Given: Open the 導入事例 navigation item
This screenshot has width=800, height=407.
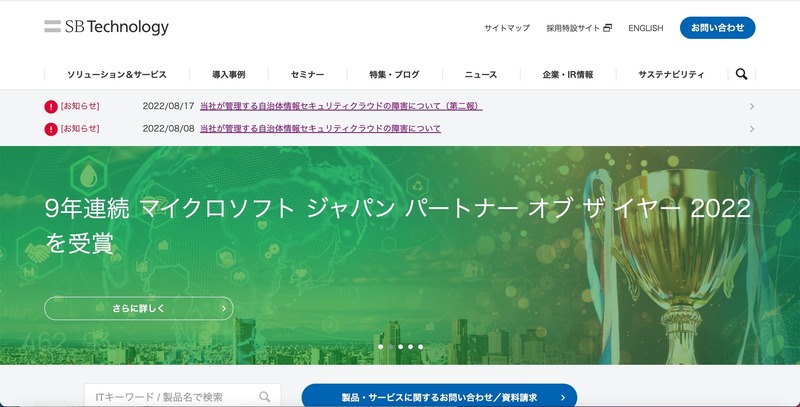Looking at the screenshot, I should coord(228,75).
